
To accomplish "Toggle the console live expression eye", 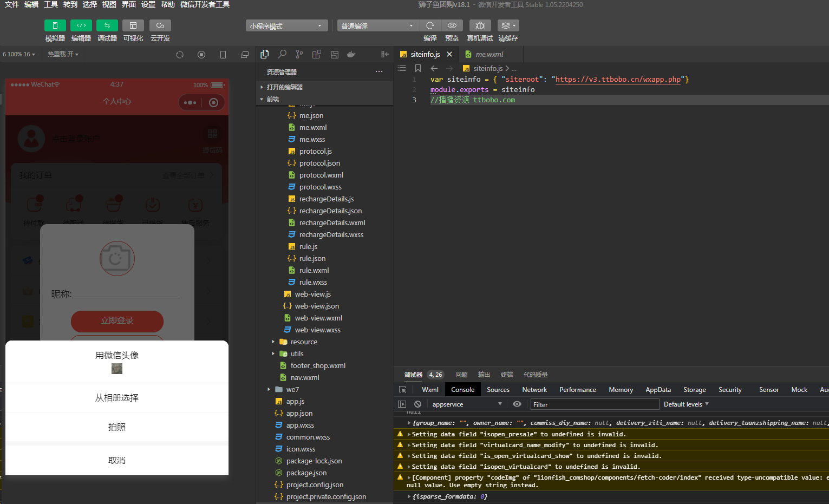I will pyautogui.click(x=517, y=404).
